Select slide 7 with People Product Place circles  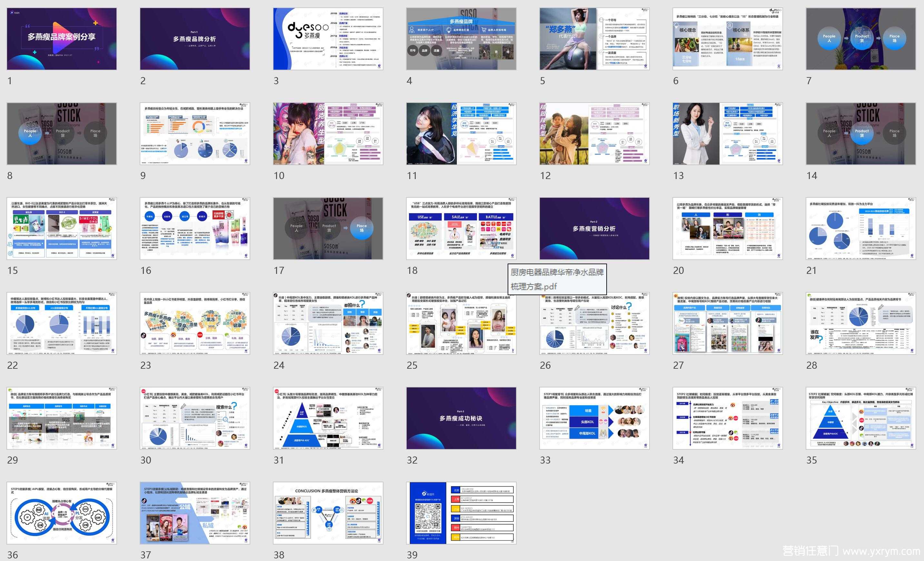(x=861, y=39)
